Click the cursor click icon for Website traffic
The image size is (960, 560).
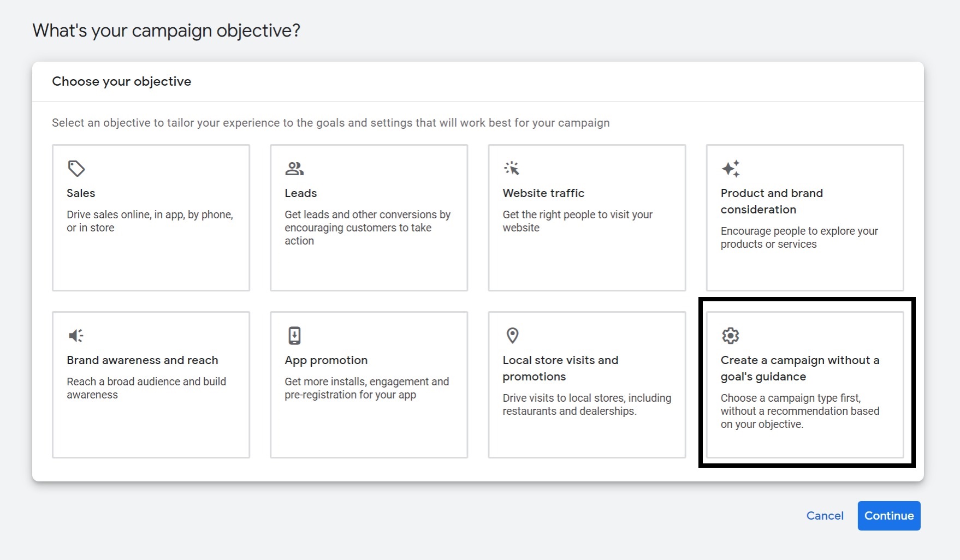512,168
